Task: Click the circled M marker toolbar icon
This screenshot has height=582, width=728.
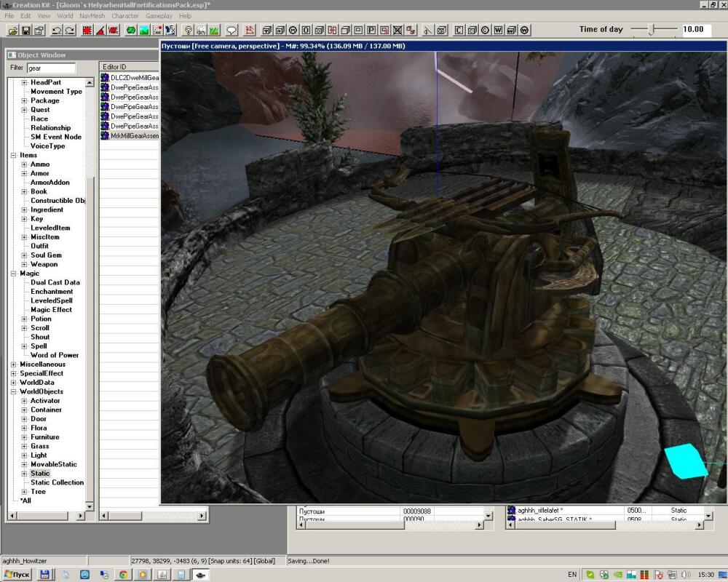Action: (293, 31)
